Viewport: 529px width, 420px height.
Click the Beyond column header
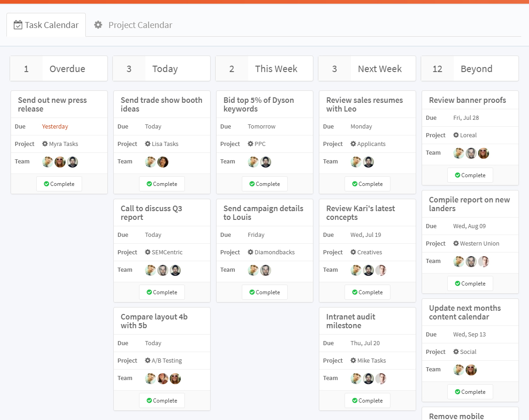tap(476, 69)
